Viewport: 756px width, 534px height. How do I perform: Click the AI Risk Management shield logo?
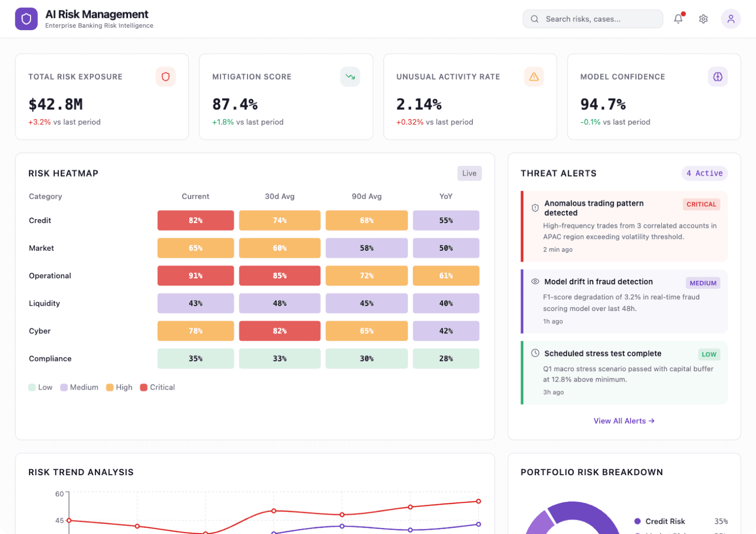coord(26,18)
